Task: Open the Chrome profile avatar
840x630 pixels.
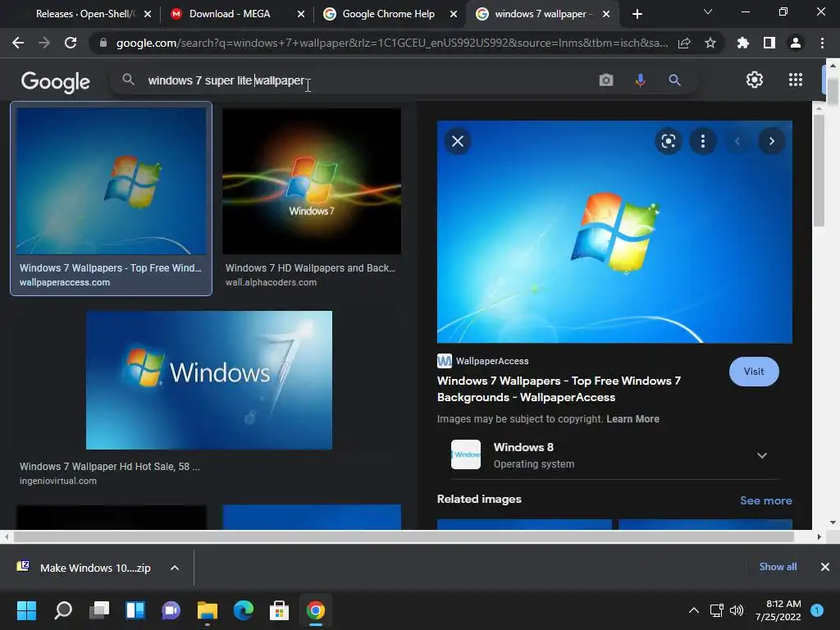Action: coord(796,43)
